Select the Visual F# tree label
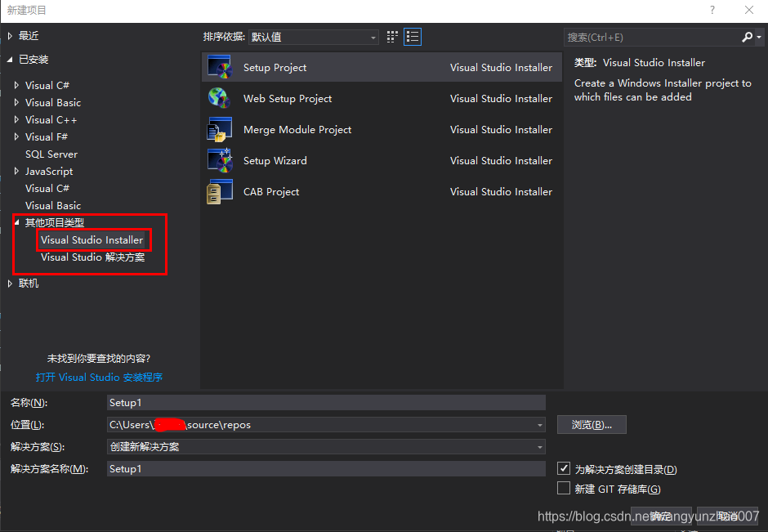Viewport: 768px width, 532px height. [x=47, y=137]
